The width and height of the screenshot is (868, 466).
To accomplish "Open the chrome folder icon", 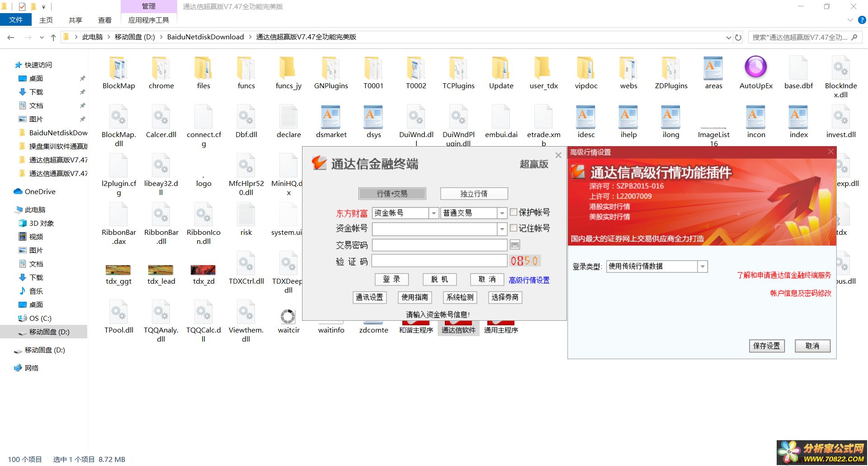I will [x=161, y=68].
